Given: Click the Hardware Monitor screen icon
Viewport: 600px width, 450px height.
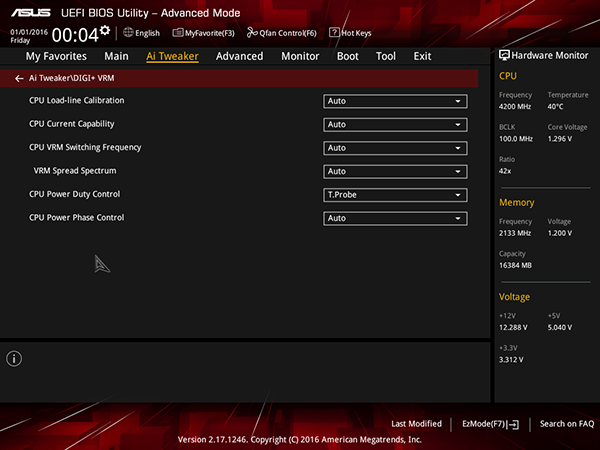Looking at the screenshot, I should (x=504, y=55).
